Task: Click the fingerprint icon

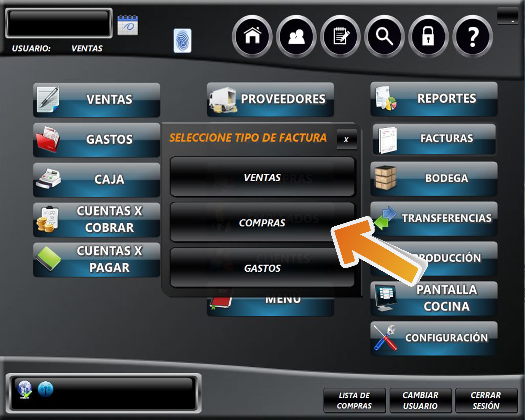Action: [182, 41]
